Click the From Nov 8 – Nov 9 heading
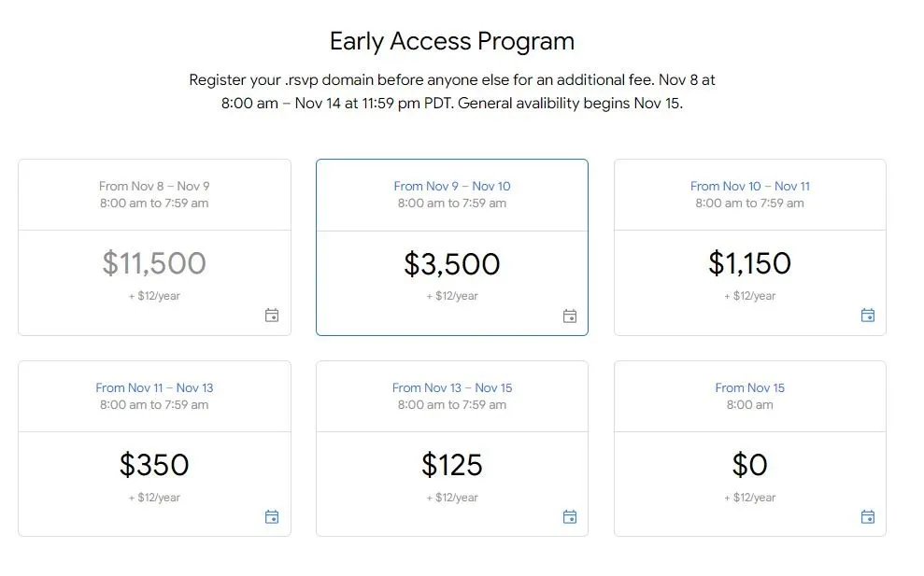 [154, 186]
